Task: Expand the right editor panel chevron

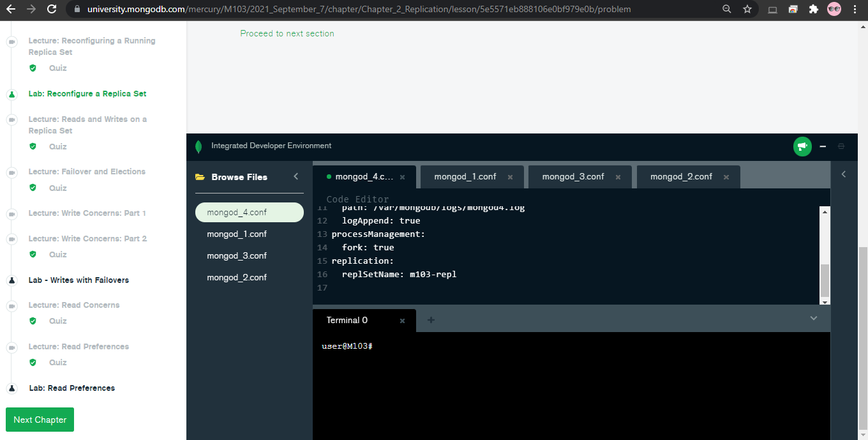Action: [x=843, y=173]
